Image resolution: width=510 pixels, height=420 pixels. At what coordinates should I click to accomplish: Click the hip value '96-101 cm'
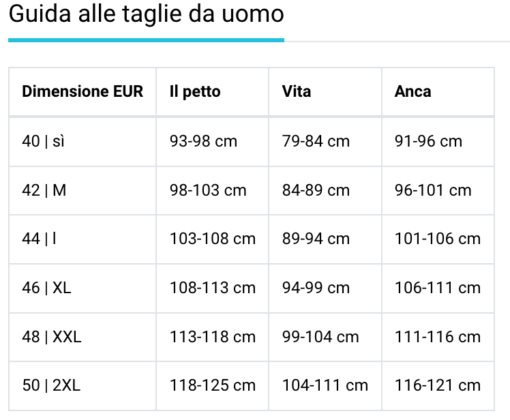click(433, 190)
